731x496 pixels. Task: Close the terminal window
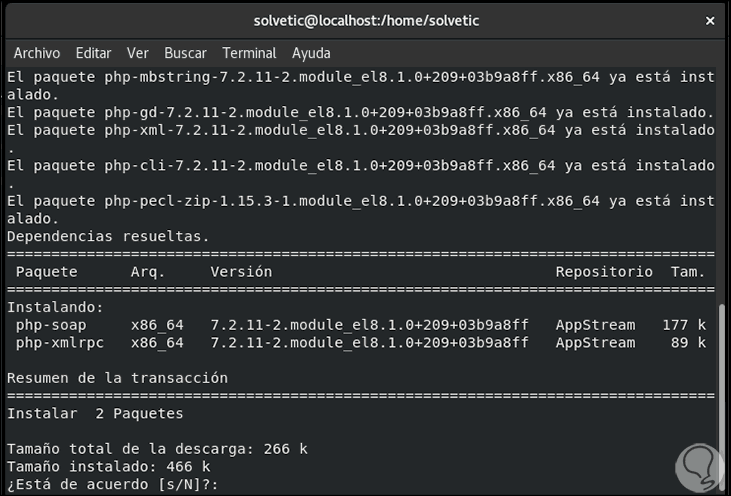[x=710, y=21]
